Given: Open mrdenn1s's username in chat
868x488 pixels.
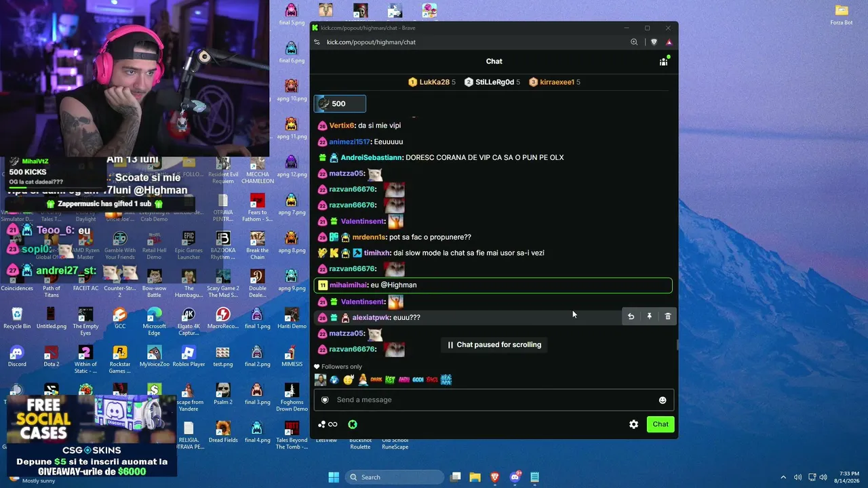Looking at the screenshot, I should 369,237.
